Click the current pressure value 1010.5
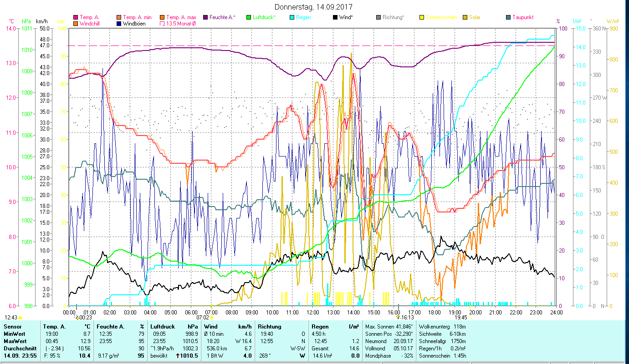 point(190,356)
